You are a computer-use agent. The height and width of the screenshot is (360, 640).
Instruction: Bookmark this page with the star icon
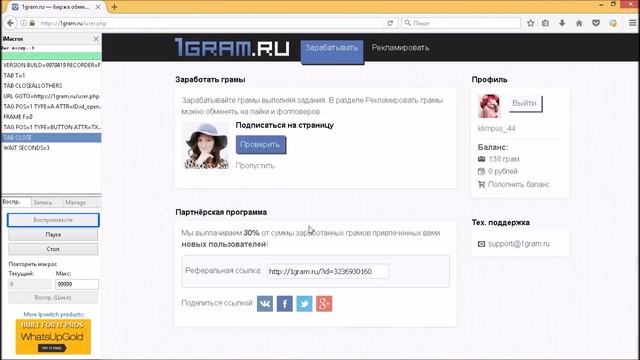coord(530,23)
